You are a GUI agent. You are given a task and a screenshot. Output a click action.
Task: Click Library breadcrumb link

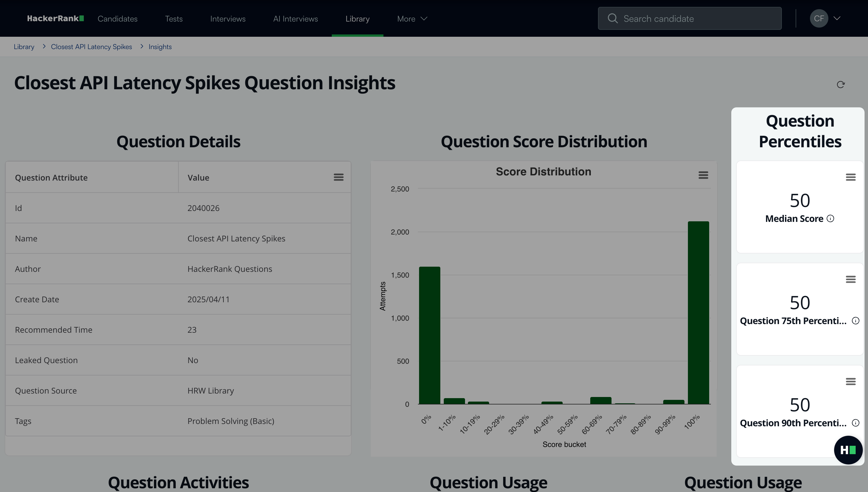(x=24, y=47)
